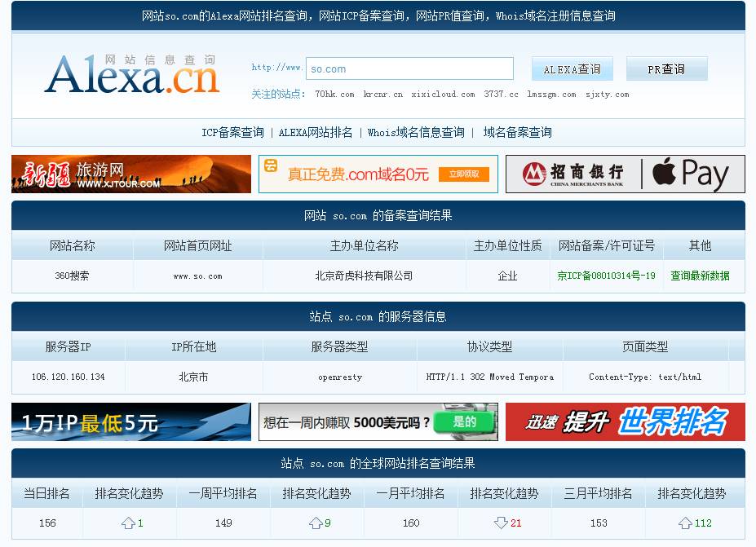Click the 招商银行 Apple Pay banner

click(626, 174)
